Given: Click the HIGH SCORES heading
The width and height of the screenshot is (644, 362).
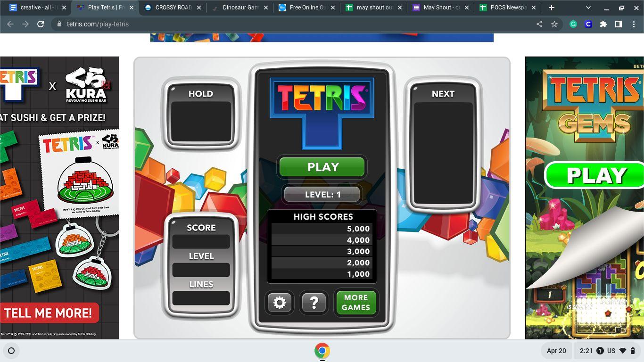Looking at the screenshot, I should point(323,217).
